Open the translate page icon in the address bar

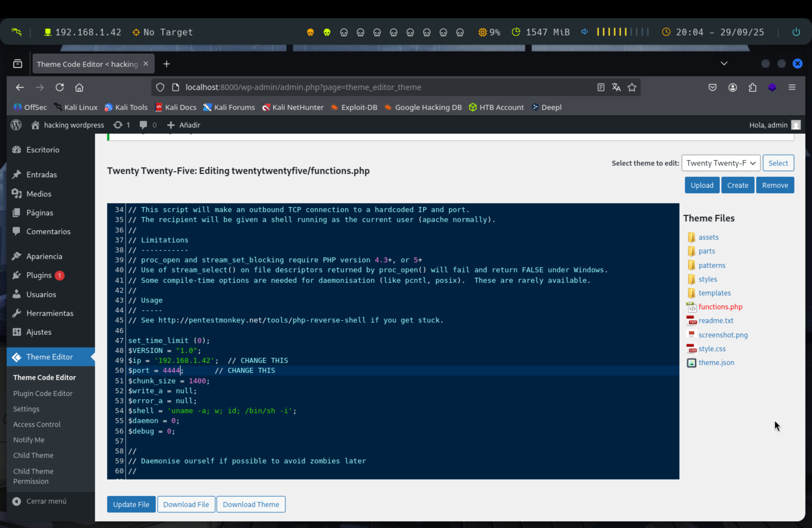pos(616,87)
